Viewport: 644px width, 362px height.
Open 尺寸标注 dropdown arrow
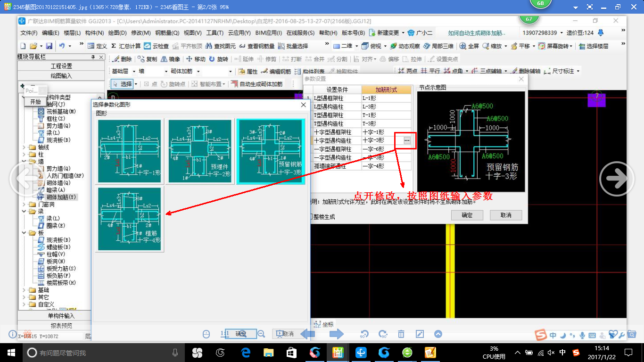tap(578, 71)
